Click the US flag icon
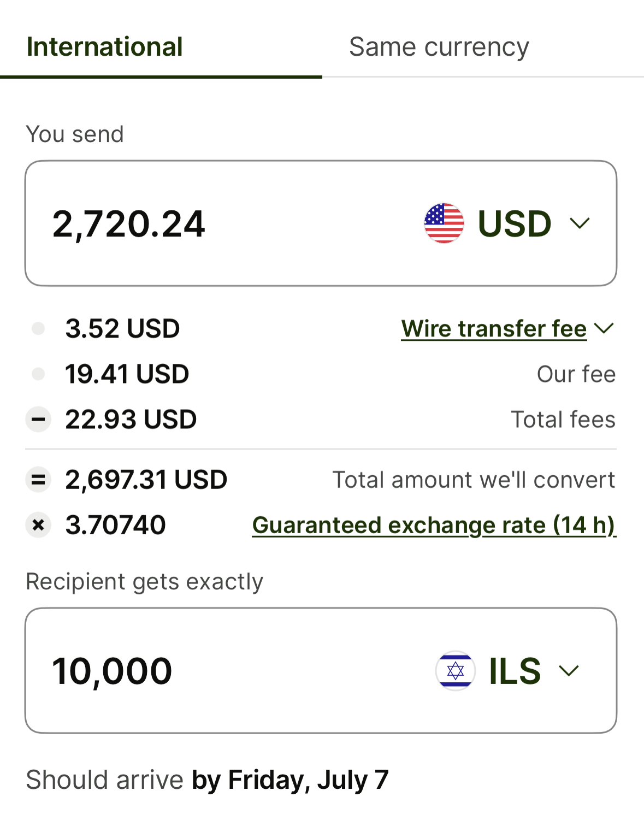The width and height of the screenshot is (644, 832). [x=444, y=223]
